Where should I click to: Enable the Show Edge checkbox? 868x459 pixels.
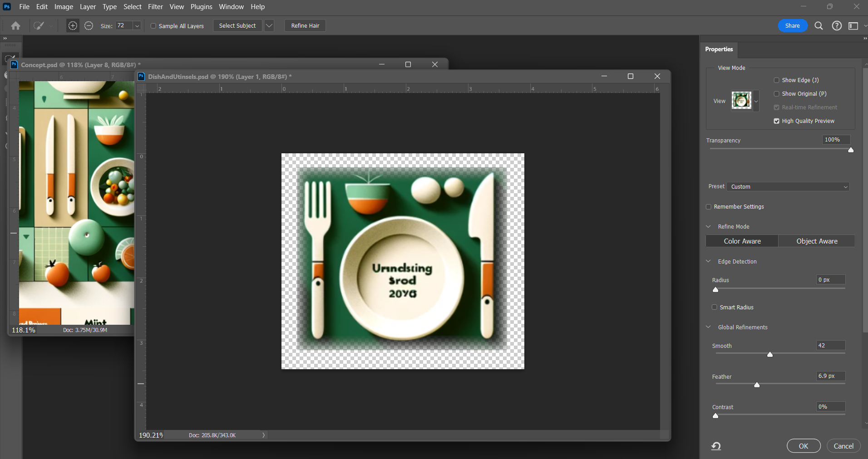pos(776,80)
